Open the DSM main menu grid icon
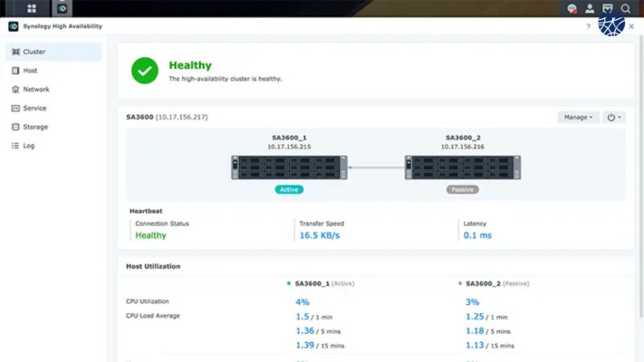Image resolution: width=644 pixels, height=362 pixels. (32, 8)
